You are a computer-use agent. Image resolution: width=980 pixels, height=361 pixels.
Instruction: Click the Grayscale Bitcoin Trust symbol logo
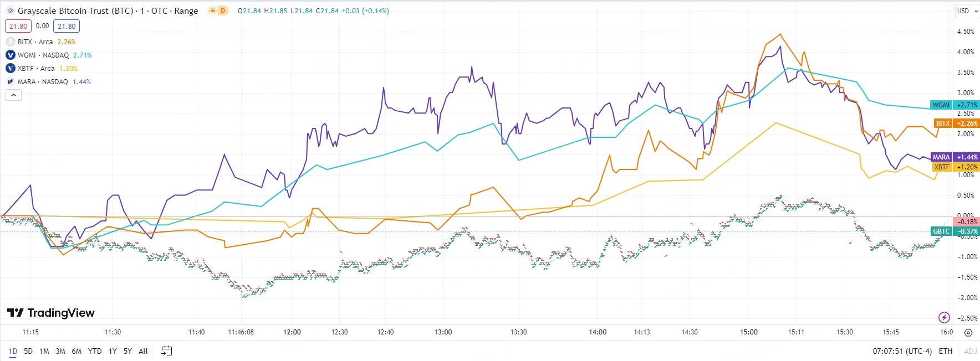point(10,11)
